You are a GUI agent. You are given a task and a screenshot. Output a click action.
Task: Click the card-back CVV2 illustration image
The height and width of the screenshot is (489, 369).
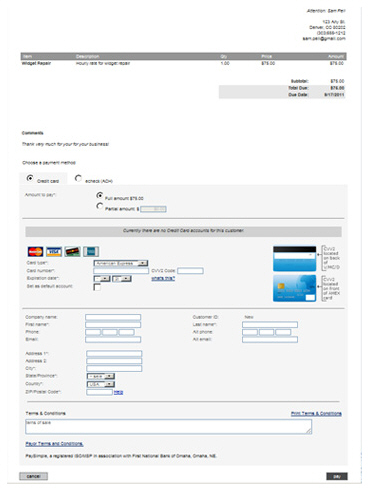click(294, 259)
